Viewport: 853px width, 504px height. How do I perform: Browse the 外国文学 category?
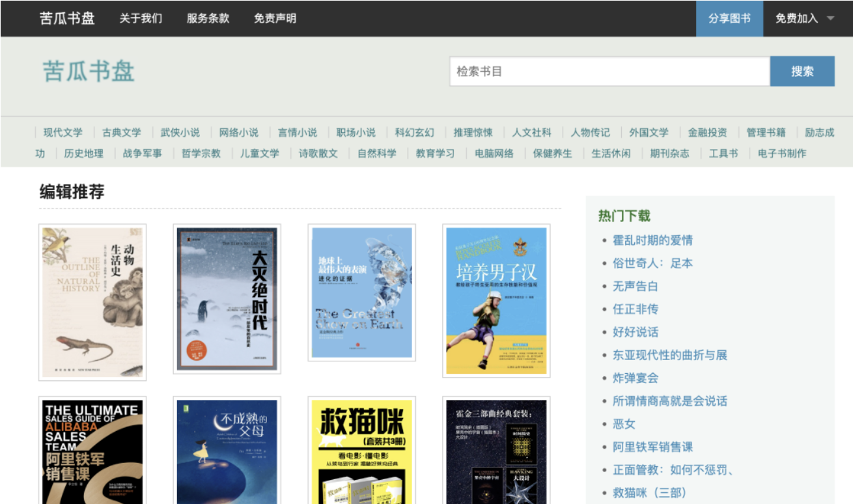(x=649, y=132)
